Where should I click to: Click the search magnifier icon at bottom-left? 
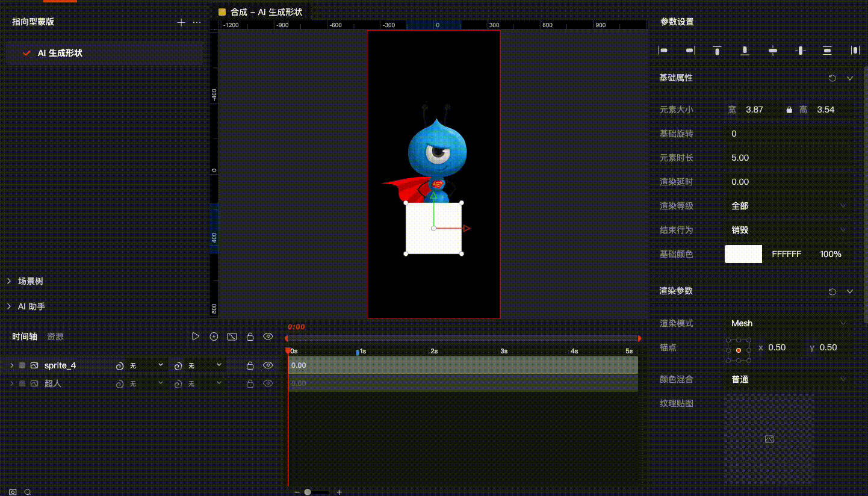pyautogui.click(x=28, y=492)
